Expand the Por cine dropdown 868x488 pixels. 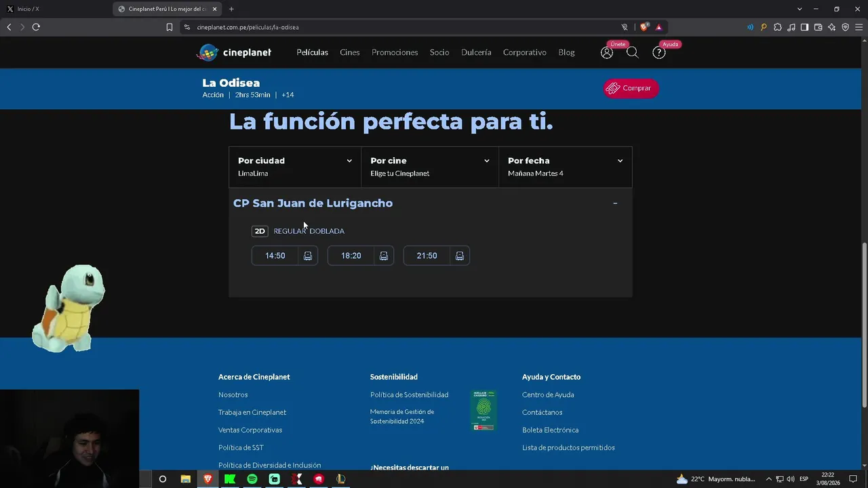click(x=430, y=167)
